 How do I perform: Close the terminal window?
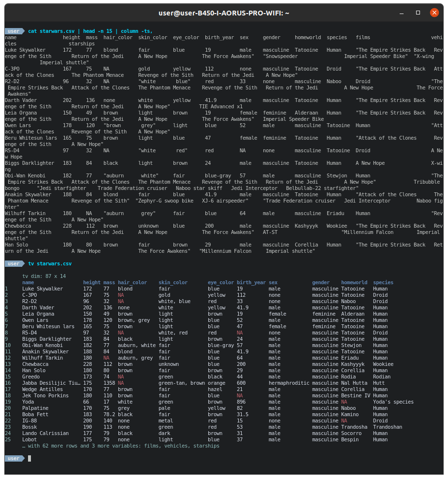(434, 13)
